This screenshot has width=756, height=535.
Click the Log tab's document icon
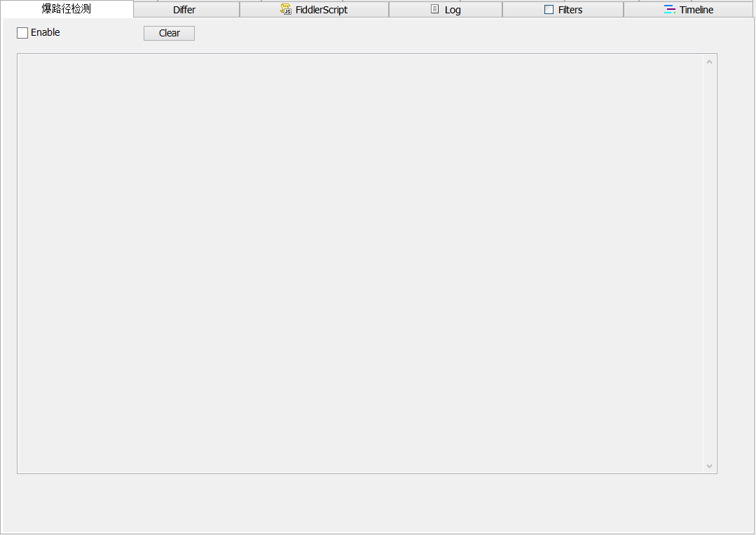(x=435, y=10)
